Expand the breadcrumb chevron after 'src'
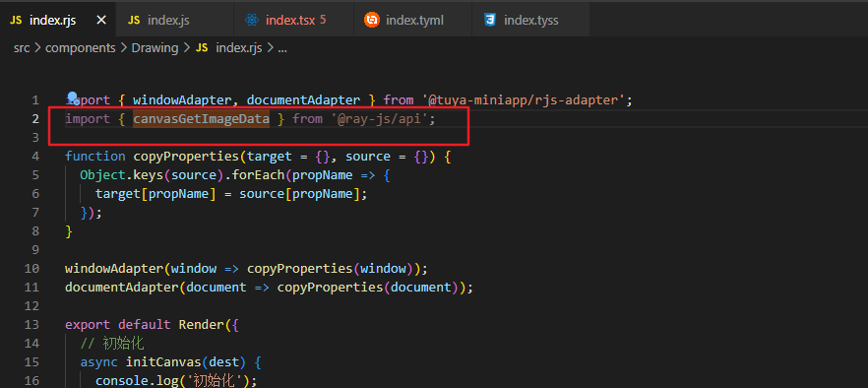 pyautogui.click(x=37, y=48)
